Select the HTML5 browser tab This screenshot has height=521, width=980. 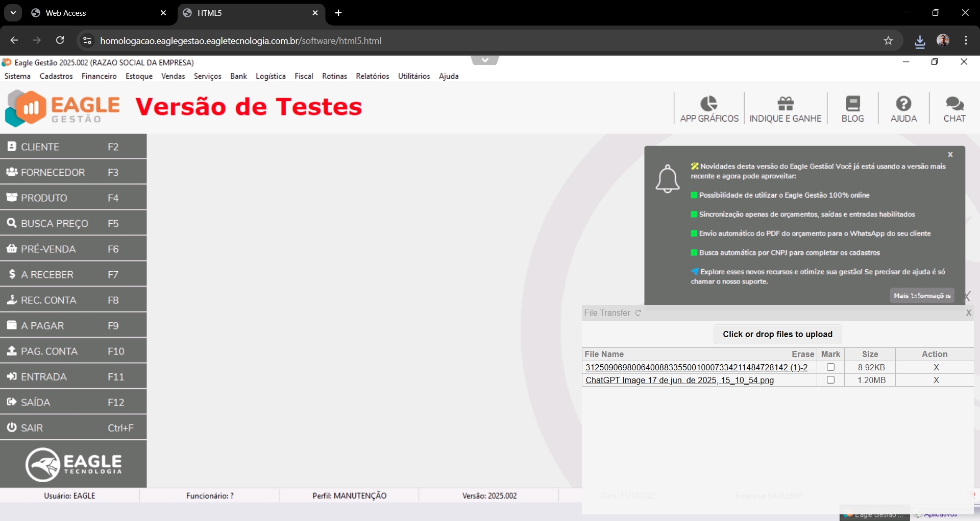250,13
